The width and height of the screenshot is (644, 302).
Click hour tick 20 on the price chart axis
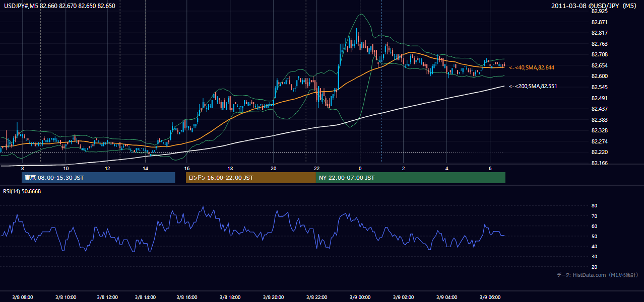[x=273, y=168]
